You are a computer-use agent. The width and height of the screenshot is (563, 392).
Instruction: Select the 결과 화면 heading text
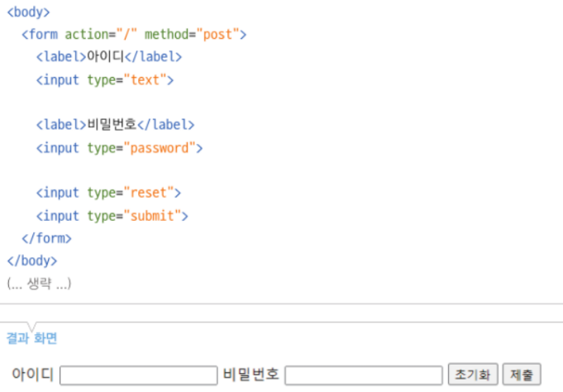tap(32, 338)
